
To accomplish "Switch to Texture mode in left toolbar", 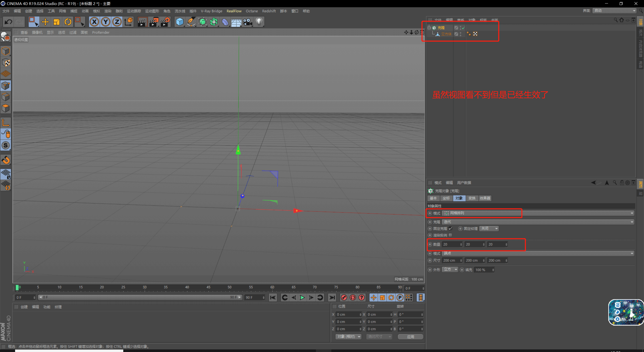I will pyautogui.click(x=6, y=63).
